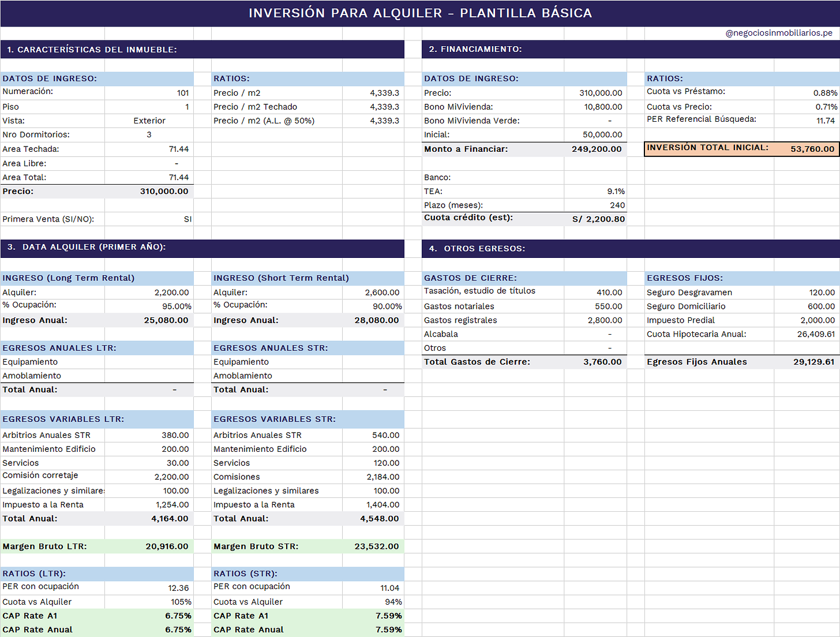Select the Características del Inmueble section header

point(202,49)
